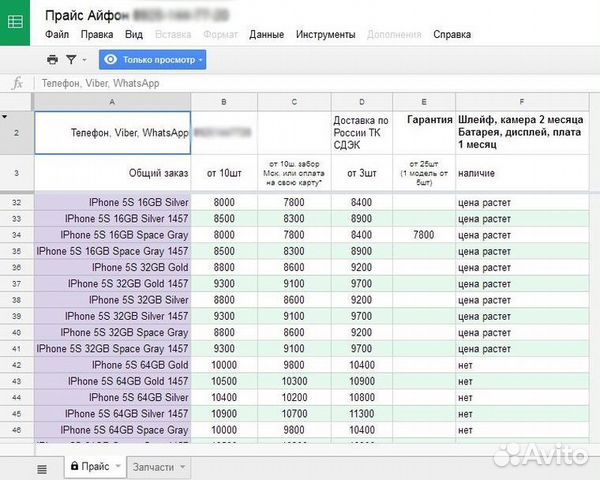Select cell 'IPhone 5S 32GB Space Gray' row 40
600x480 pixels.
click(112, 333)
